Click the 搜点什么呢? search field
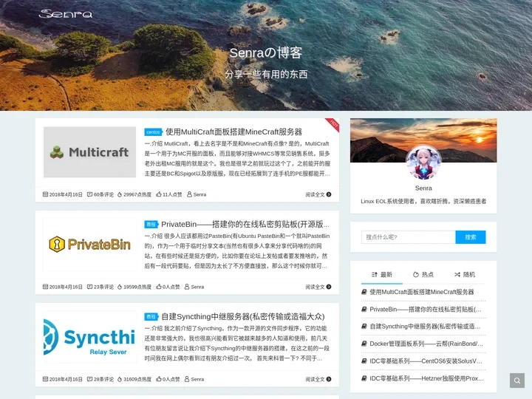This screenshot has height=399, width=532. coord(408,237)
